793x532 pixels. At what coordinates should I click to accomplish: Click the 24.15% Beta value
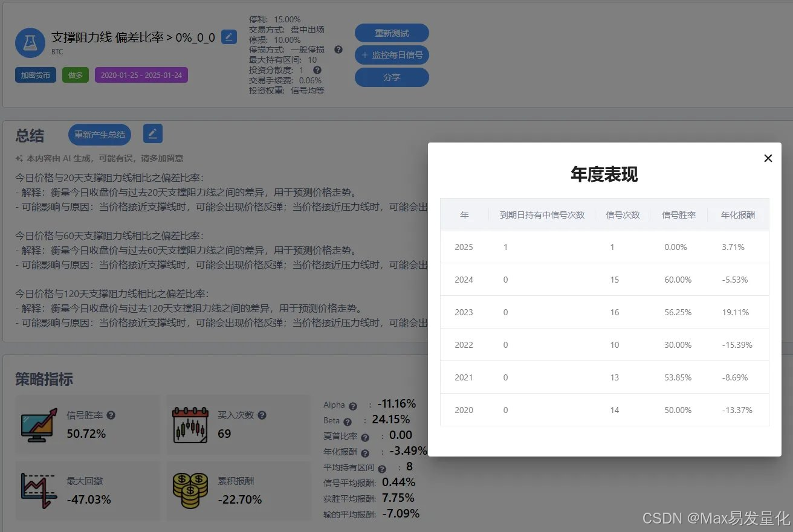coord(390,419)
